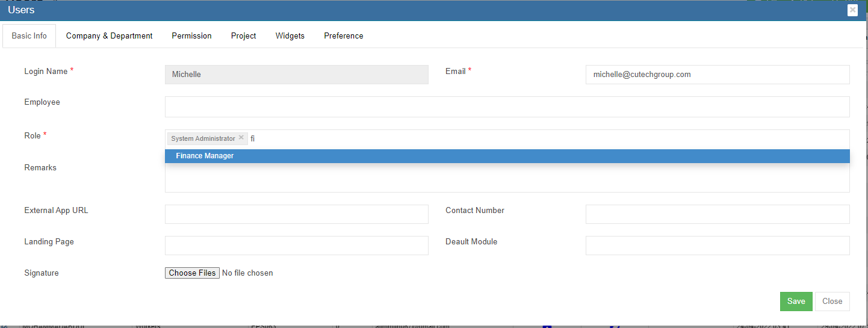Go to the Project tab

click(x=243, y=36)
